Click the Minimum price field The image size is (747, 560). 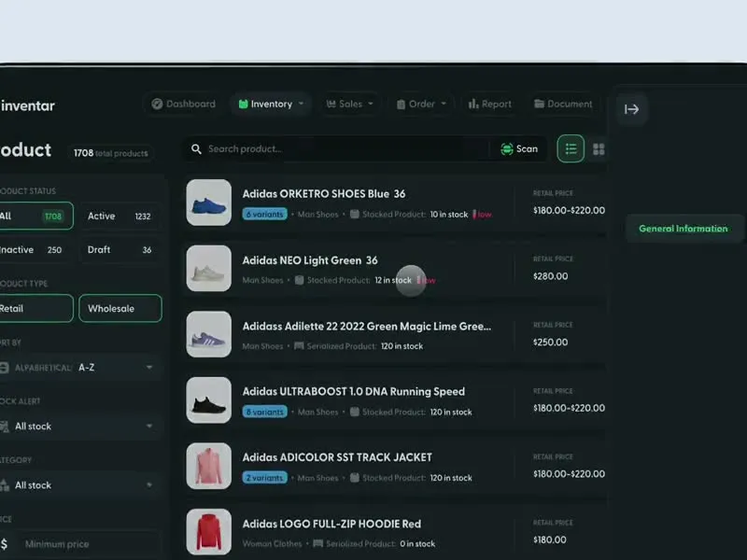click(91, 544)
